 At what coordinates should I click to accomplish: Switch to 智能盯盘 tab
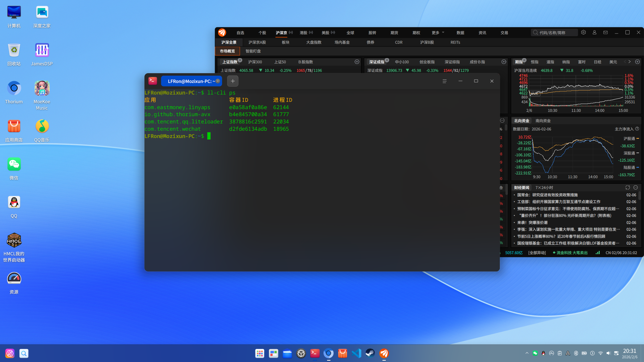point(253,51)
